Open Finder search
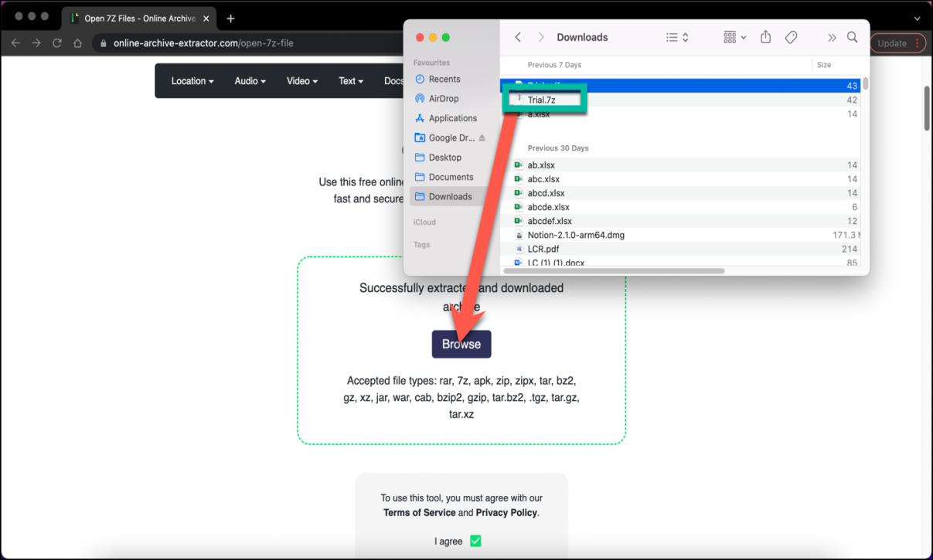This screenshot has width=933, height=560. click(852, 37)
